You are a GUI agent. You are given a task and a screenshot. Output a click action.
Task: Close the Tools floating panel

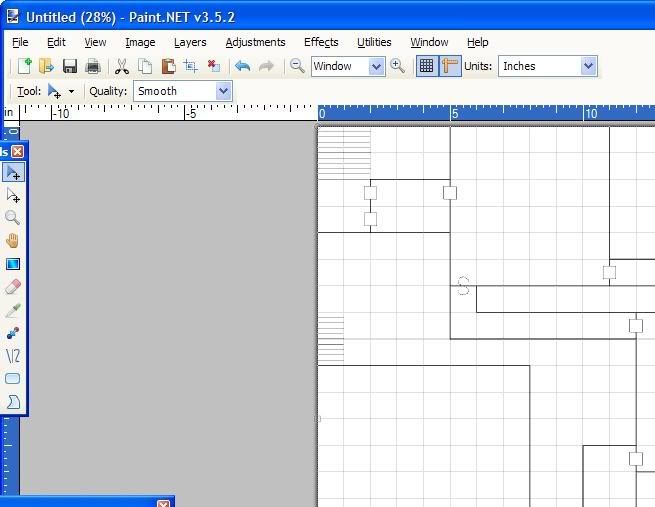point(18,151)
